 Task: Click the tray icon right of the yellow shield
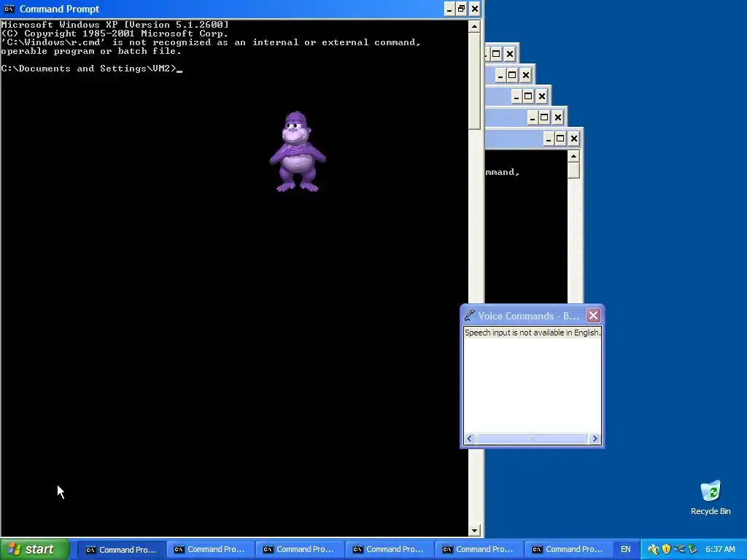[x=679, y=549]
